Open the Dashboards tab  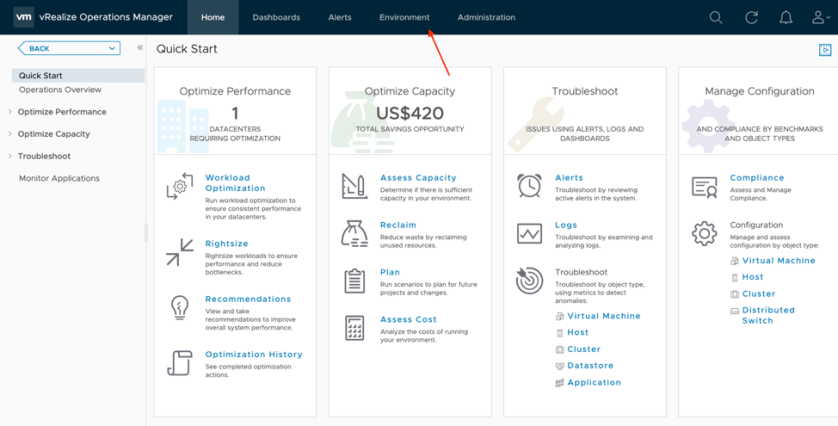coord(276,17)
